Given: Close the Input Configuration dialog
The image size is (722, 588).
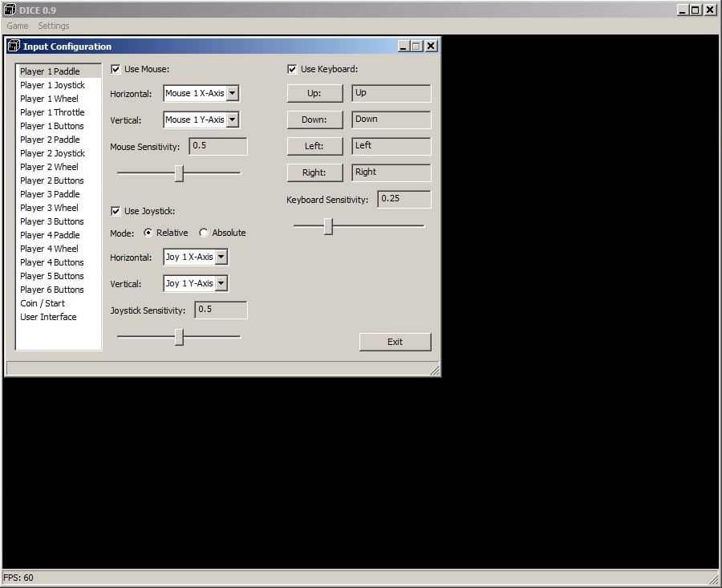Looking at the screenshot, I should 432,47.
